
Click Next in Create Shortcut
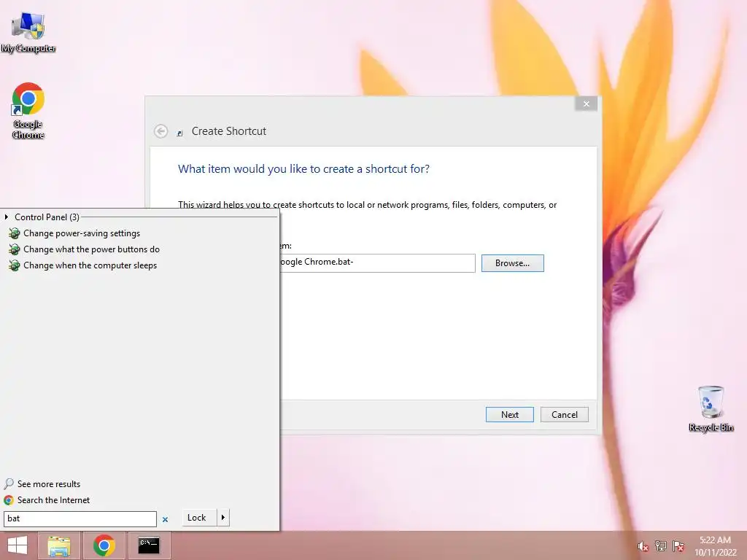click(509, 415)
